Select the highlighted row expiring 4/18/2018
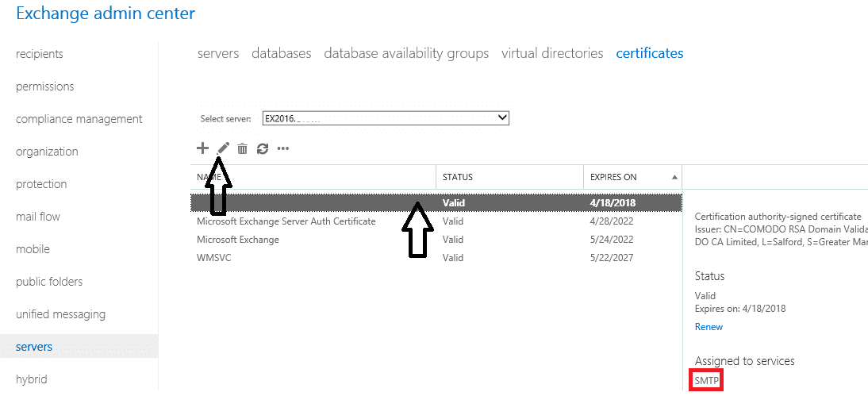 coord(436,202)
